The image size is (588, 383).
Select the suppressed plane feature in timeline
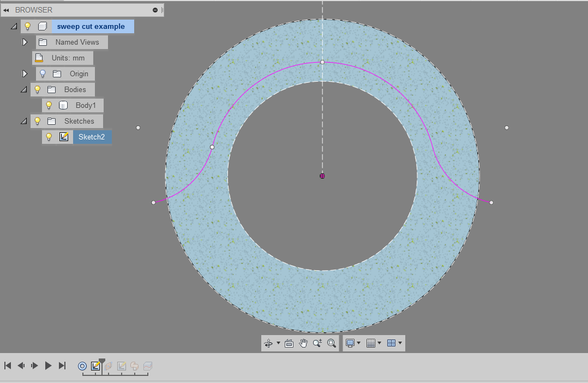click(109, 366)
